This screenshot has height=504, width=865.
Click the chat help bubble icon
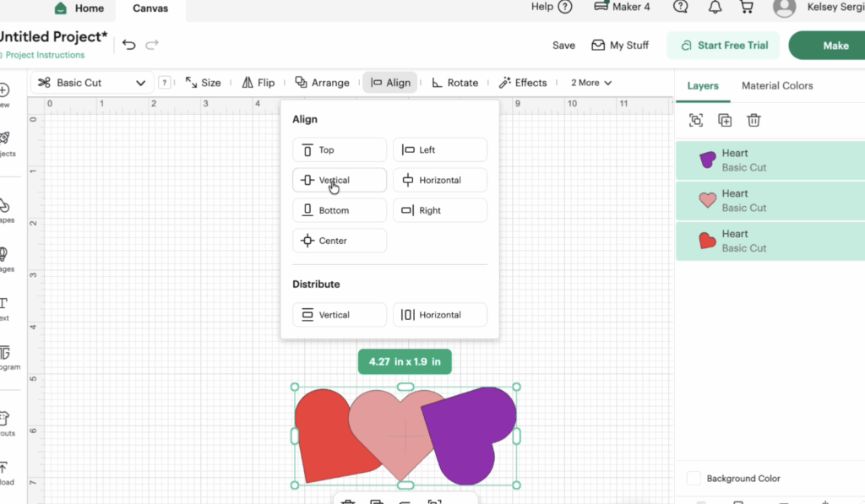coord(681,7)
